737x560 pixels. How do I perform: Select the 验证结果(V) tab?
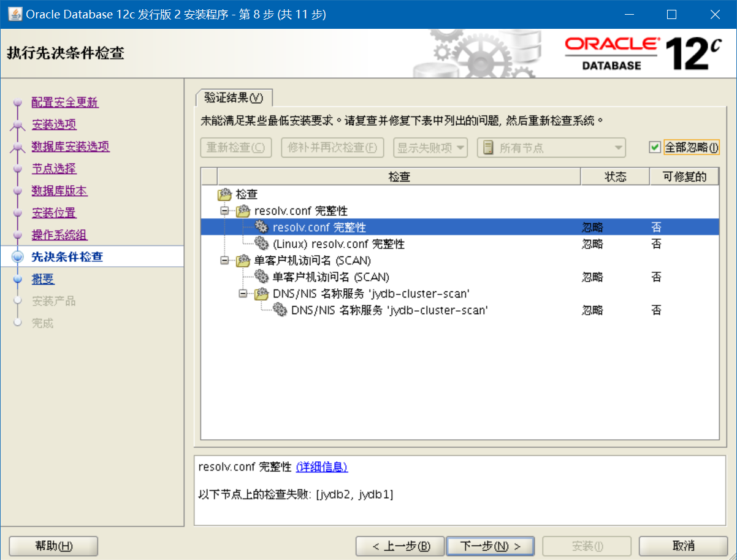234,98
